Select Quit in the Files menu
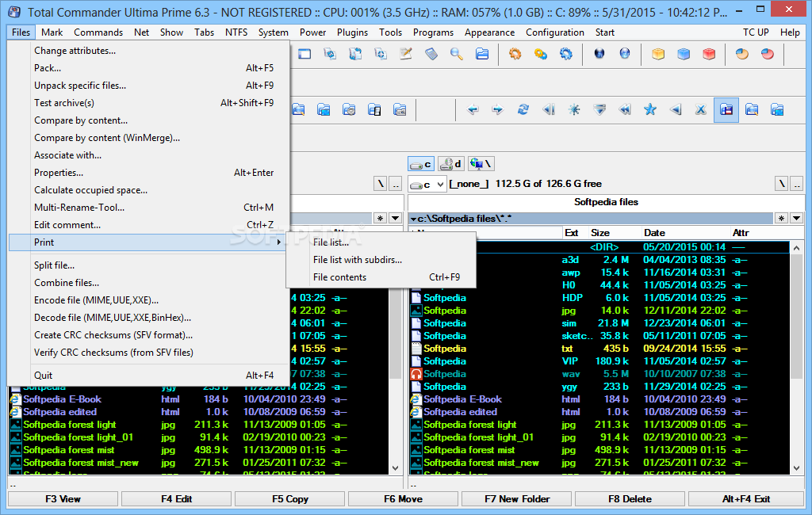812x515 pixels. click(148, 376)
